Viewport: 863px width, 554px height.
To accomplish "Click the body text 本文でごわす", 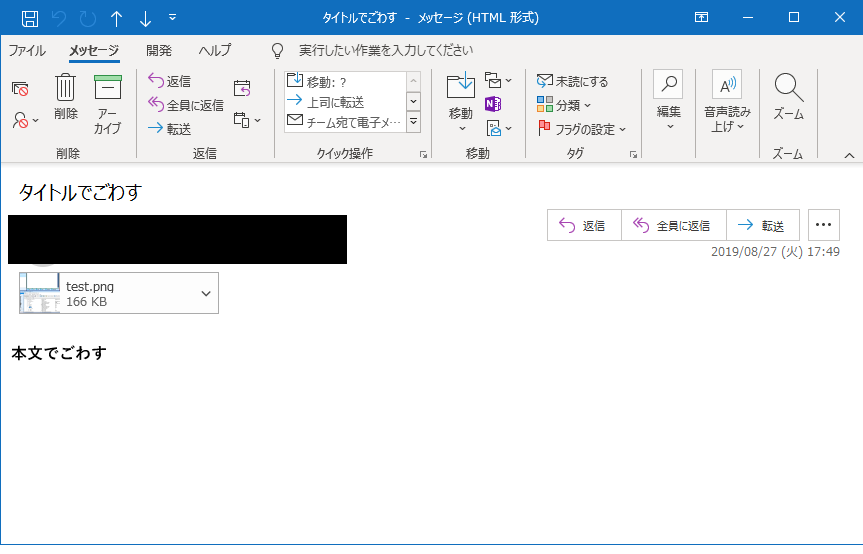I will click(x=59, y=353).
